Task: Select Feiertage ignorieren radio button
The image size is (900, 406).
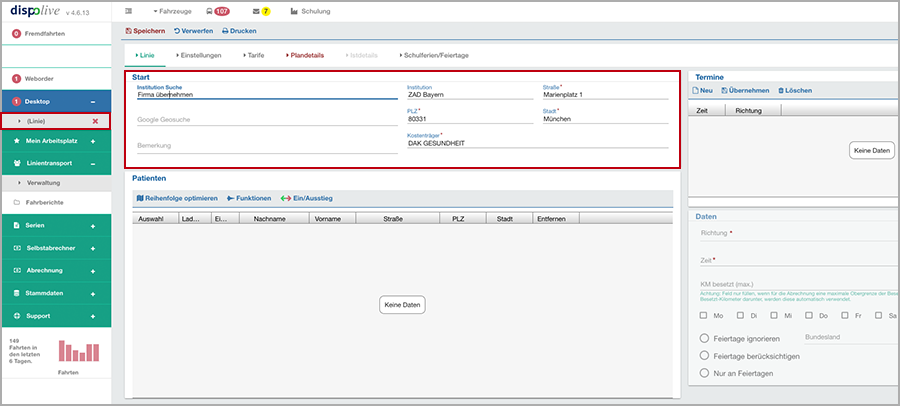Action: 704,338
